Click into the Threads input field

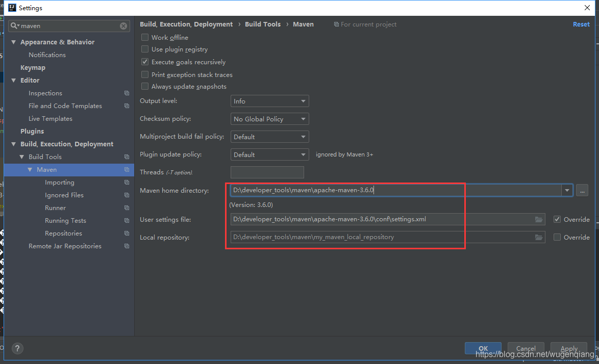267,172
